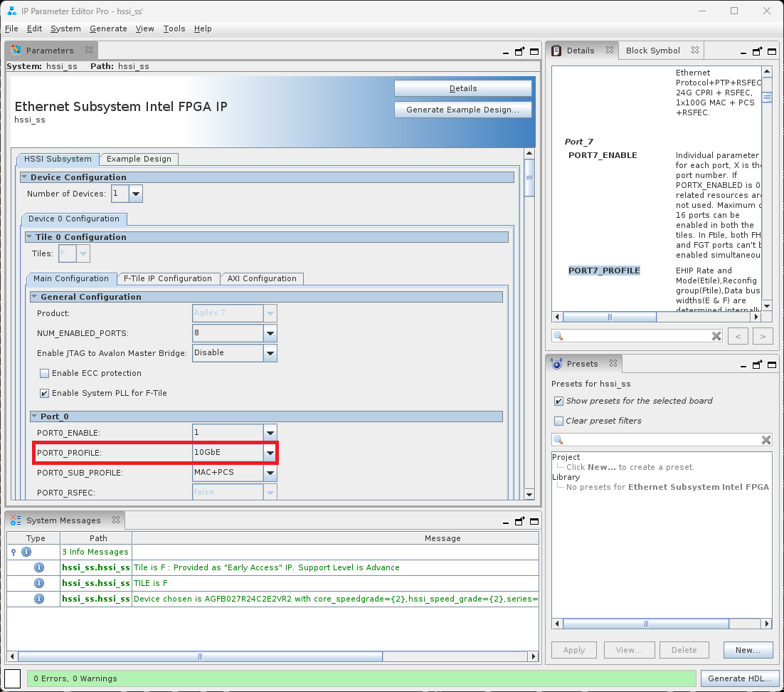Screen dimensions: 784x692
Task: Toggle Clear preset filters checkbox
Action: click(x=558, y=421)
